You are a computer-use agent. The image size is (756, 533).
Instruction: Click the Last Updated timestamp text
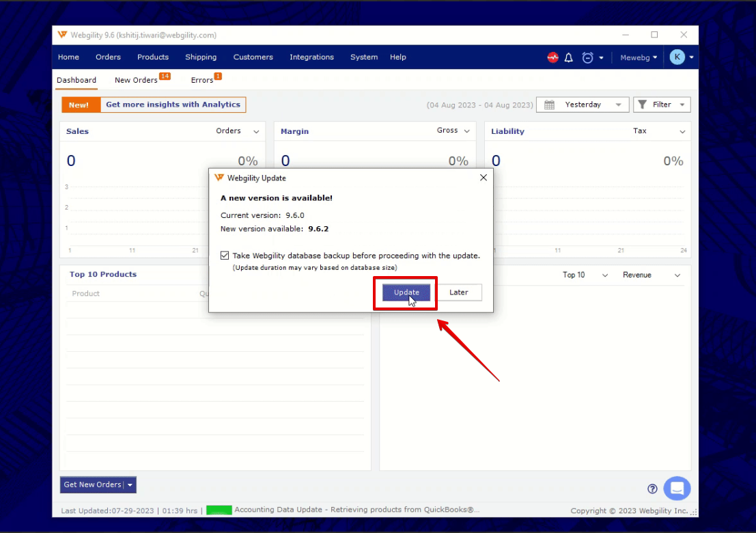point(129,510)
